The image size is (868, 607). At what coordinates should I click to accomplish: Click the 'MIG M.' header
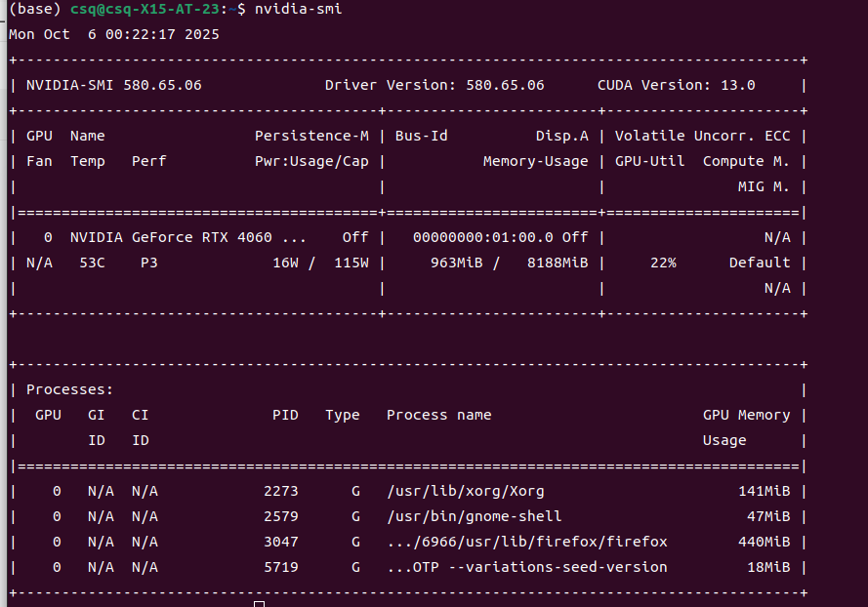click(764, 187)
